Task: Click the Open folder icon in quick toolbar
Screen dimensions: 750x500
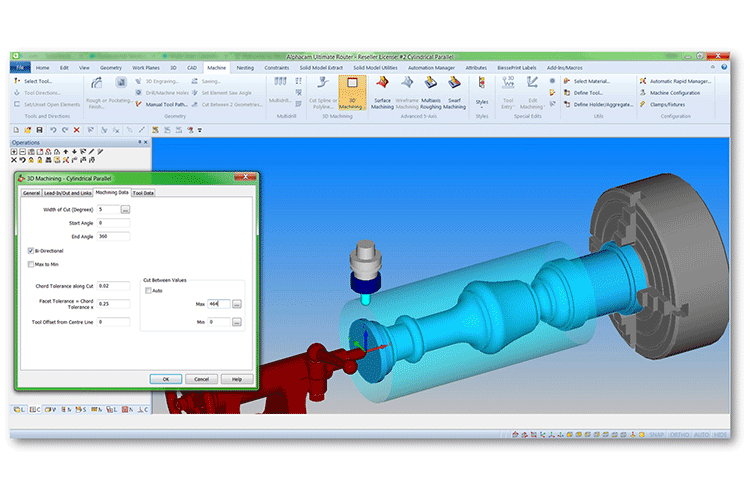Action: (28, 130)
